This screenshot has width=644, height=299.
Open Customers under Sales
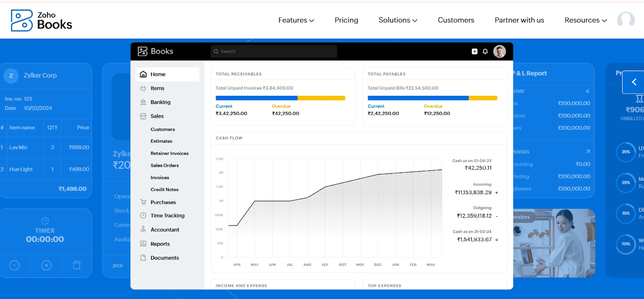(x=163, y=129)
